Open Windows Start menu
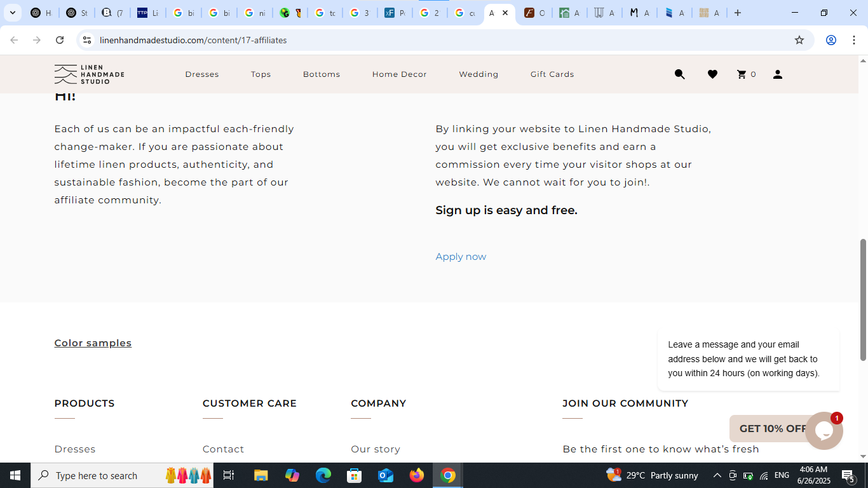Screen dimensions: 868x488 click(15, 475)
